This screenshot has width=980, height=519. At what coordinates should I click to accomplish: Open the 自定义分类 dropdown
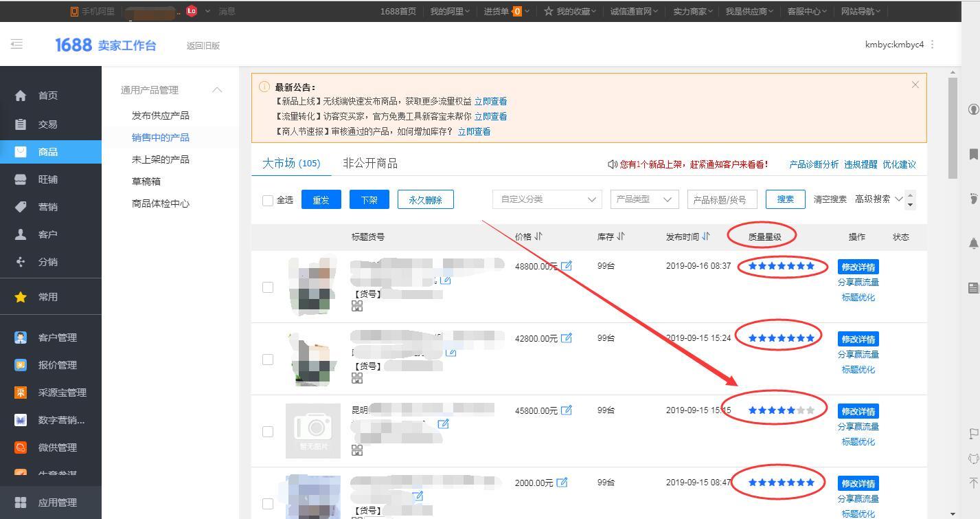[x=547, y=199]
